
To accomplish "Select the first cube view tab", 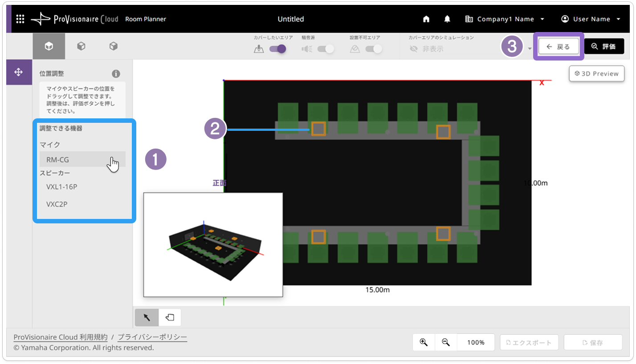I will point(49,46).
